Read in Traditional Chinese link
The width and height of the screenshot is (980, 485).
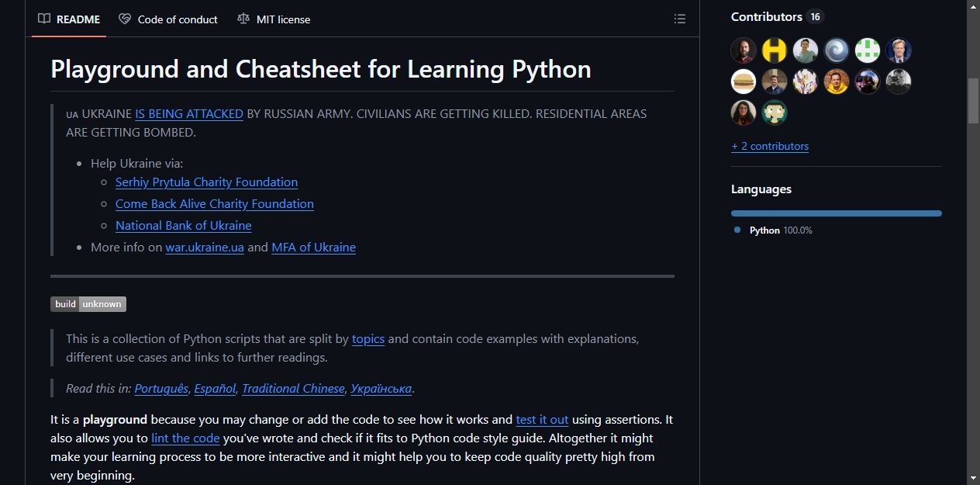[x=293, y=388]
